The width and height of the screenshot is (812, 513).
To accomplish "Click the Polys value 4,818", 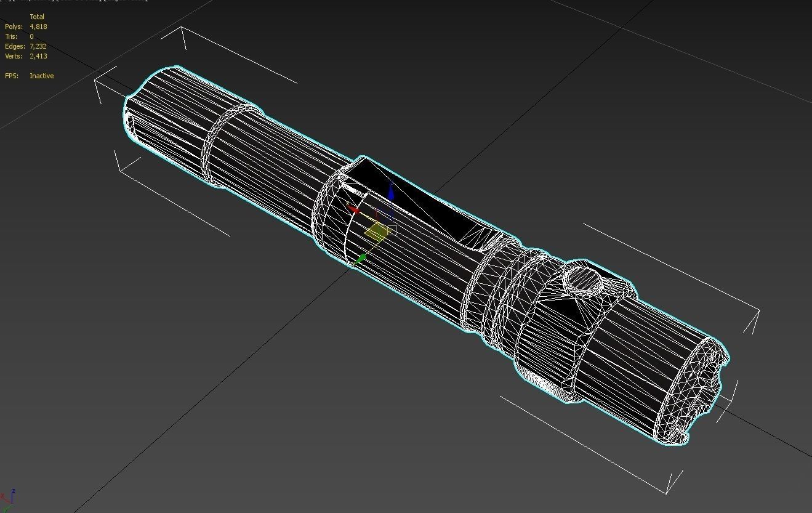I will tap(38, 26).
